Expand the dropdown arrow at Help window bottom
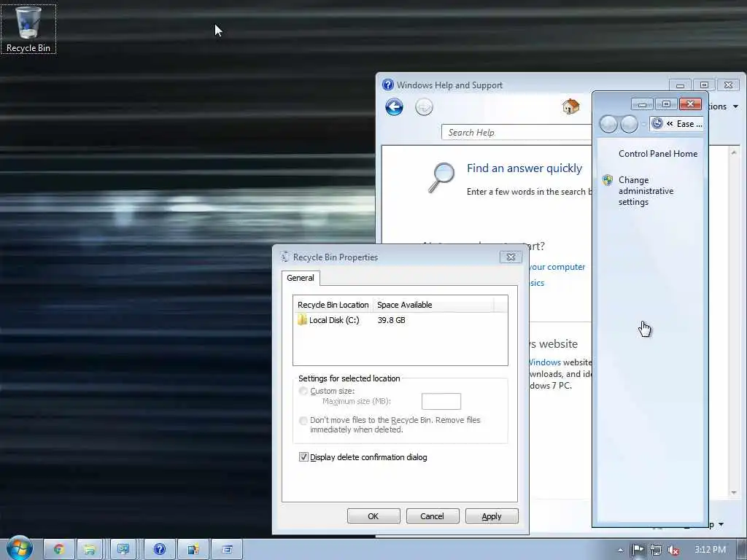This screenshot has height=560, width=747. click(x=721, y=524)
